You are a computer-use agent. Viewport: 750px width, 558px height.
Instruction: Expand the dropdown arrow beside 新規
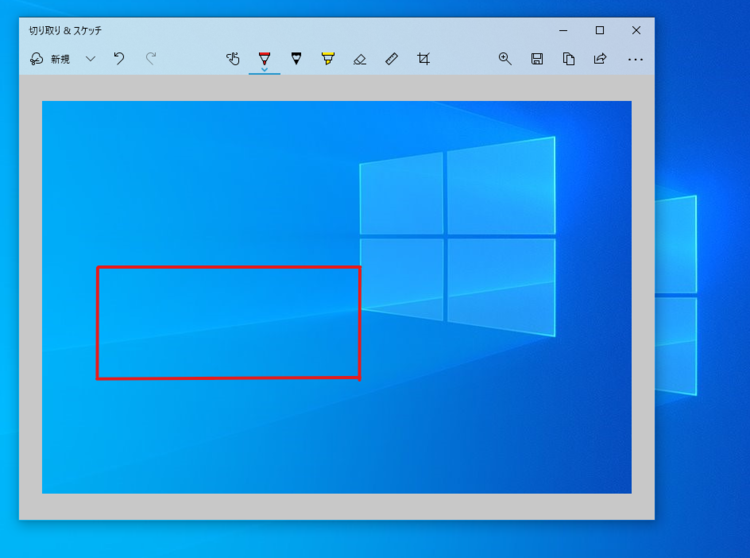pos(90,59)
